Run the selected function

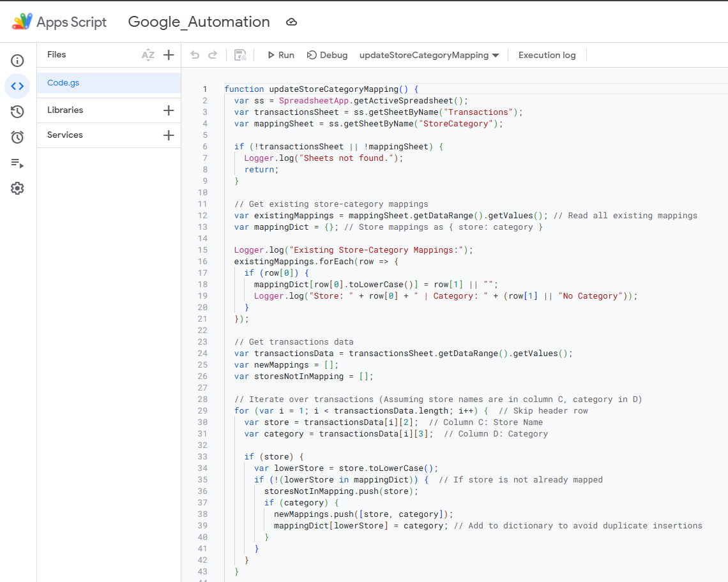coord(280,55)
